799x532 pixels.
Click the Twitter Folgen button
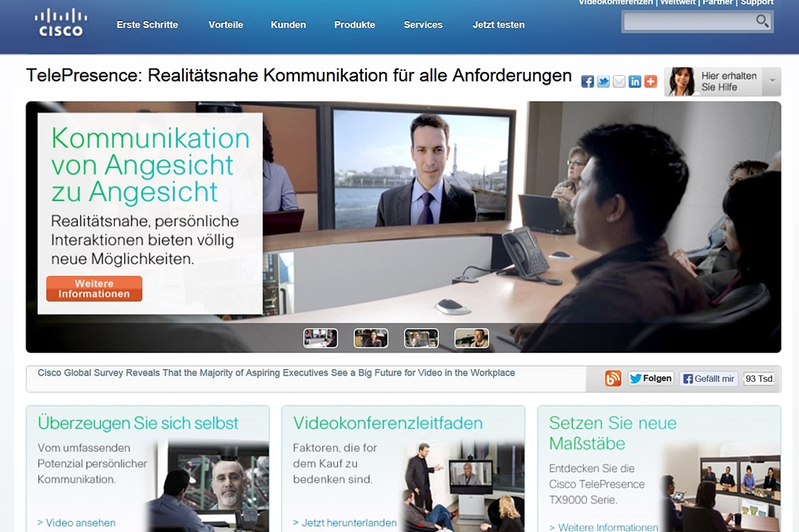651,379
